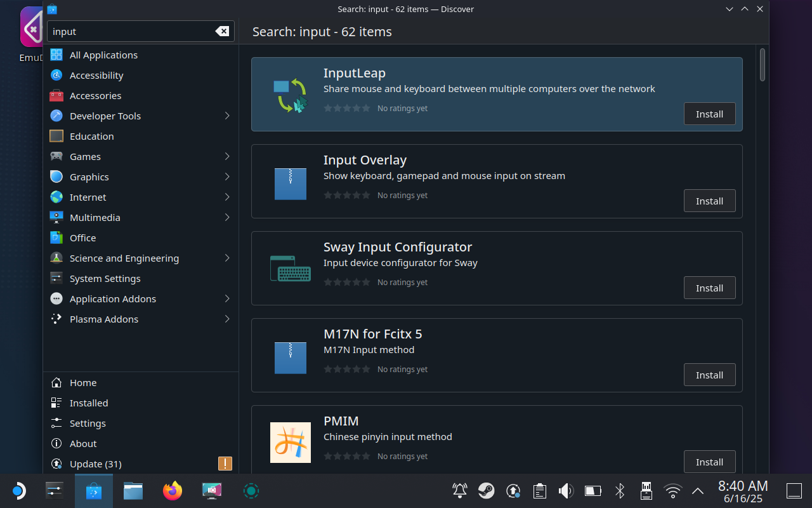Launch Firefox from the taskbar

click(172, 490)
